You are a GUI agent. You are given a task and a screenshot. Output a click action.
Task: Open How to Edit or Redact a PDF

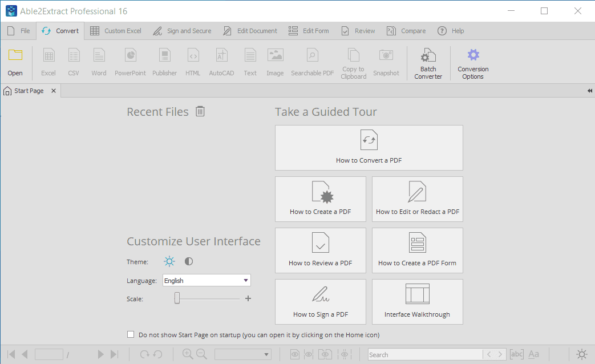[418, 199]
